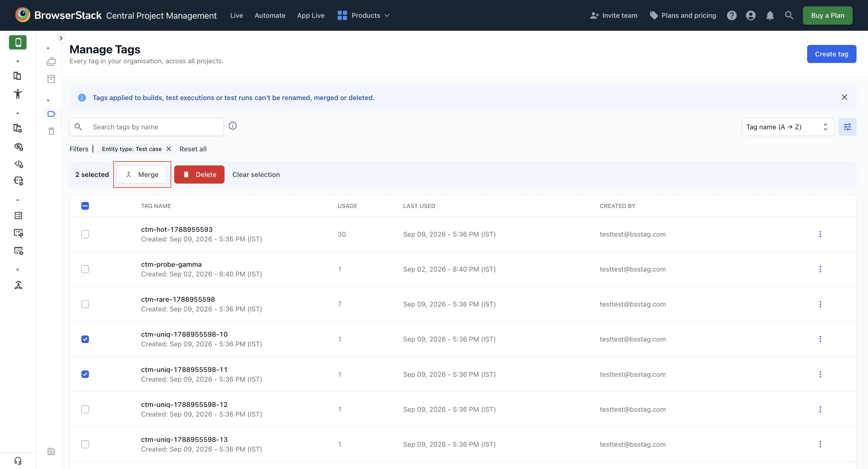Click the Create tag button
The height and width of the screenshot is (469, 868).
[x=831, y=54]
